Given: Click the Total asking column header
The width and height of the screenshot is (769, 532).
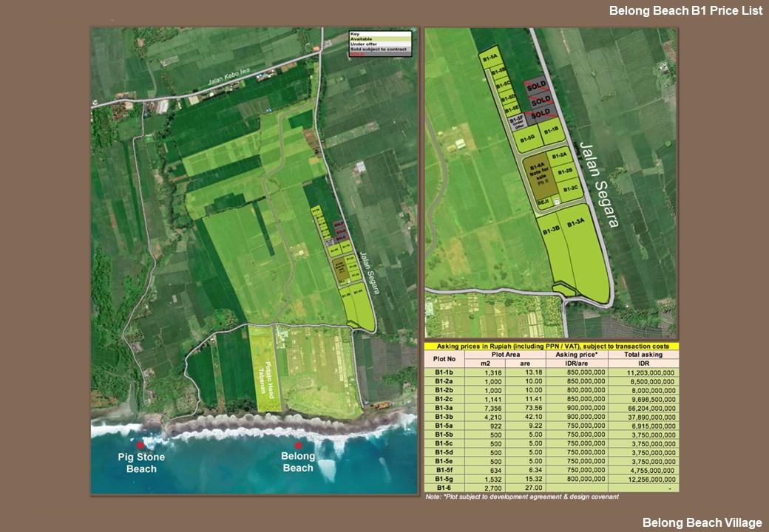Looking at the screenshot, I should tap(643, 355).
